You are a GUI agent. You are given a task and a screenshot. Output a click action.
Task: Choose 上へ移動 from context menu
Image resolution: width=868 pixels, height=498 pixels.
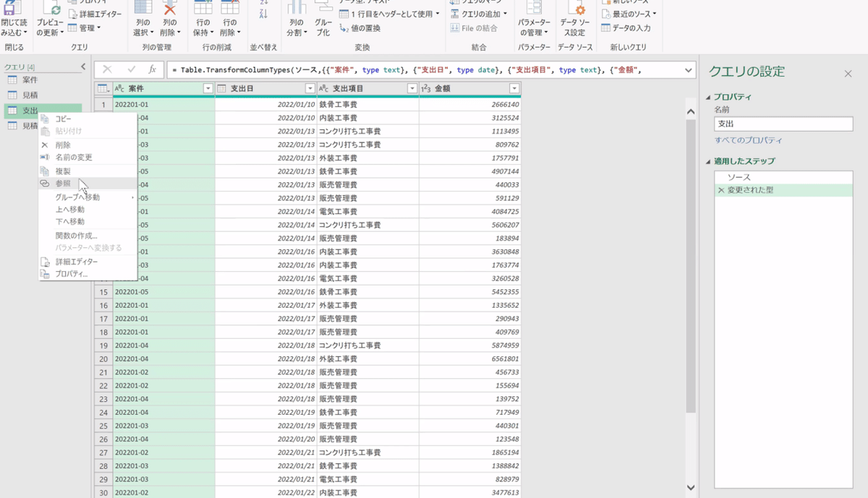click(87, 210)
